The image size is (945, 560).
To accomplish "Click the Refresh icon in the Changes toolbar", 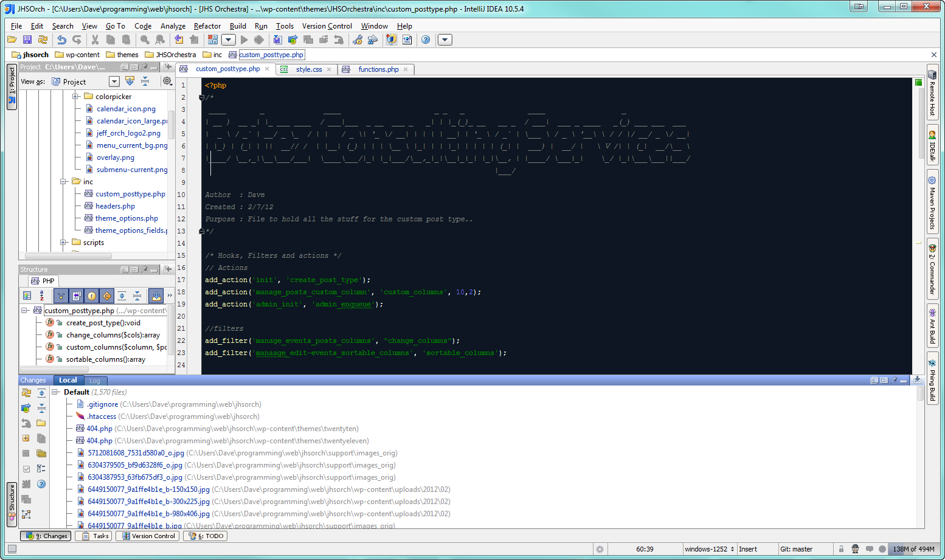I will click(x=26, y=393).
